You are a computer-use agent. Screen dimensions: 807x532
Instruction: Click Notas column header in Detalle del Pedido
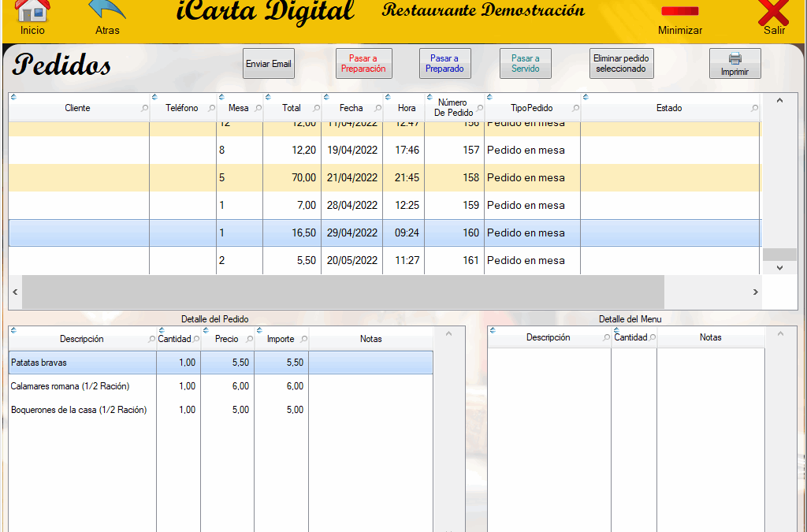[x=370, y=339]
